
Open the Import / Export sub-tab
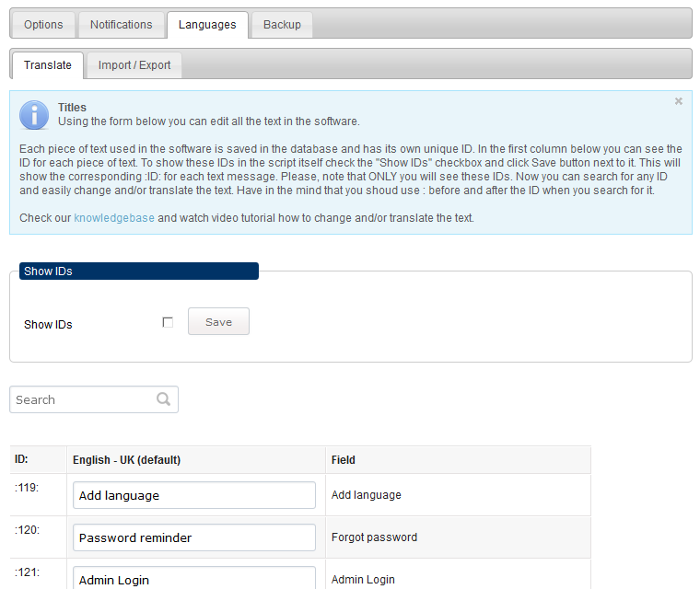134,65
